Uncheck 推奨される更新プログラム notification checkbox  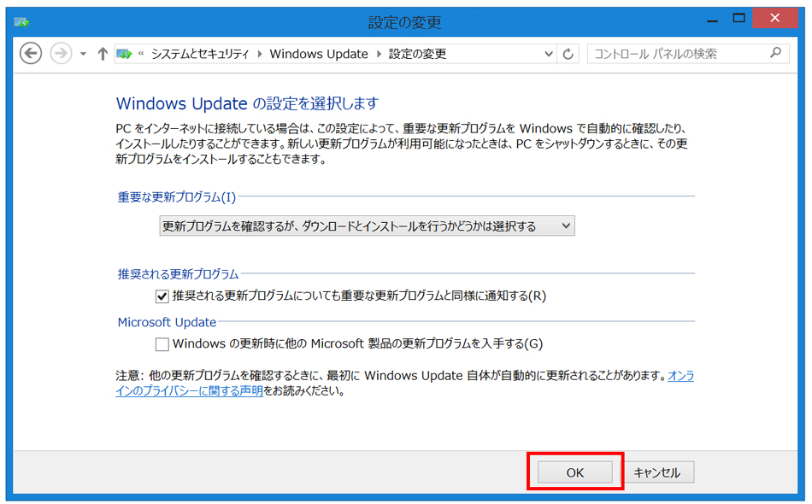tap(162, 296)
